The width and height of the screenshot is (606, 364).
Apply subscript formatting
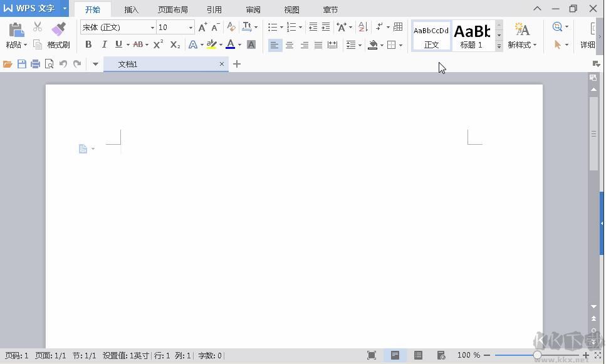tap(174, 44)
